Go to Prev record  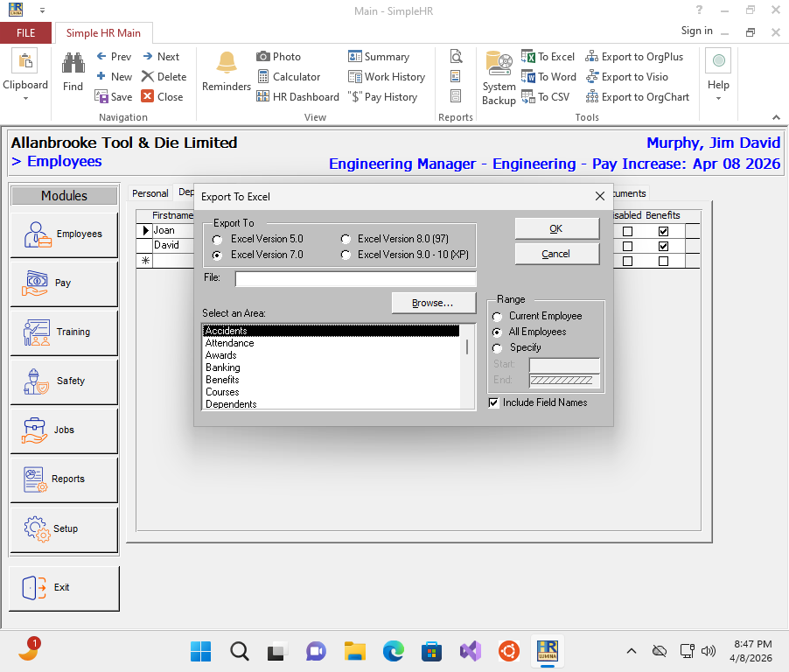pos(114,57)
